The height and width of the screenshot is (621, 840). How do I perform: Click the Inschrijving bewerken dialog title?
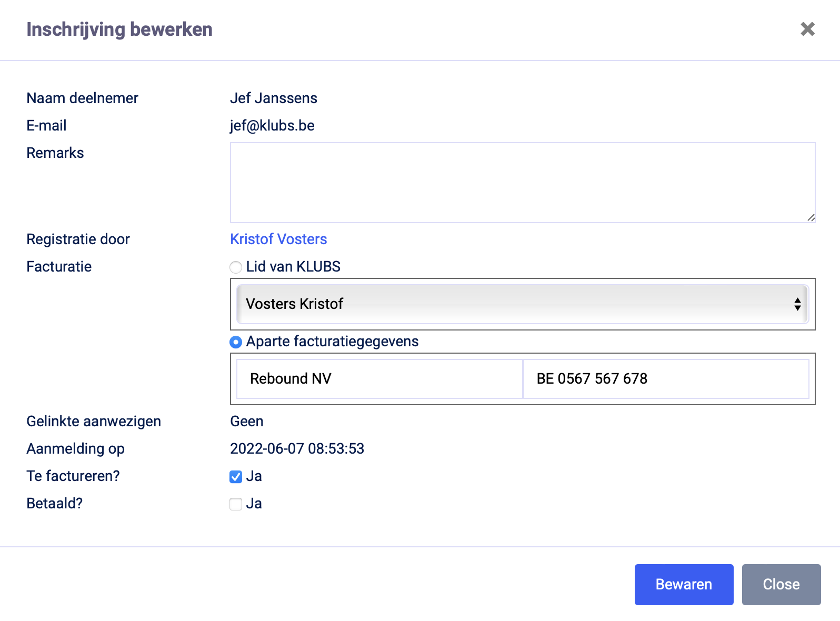(119, 29)
